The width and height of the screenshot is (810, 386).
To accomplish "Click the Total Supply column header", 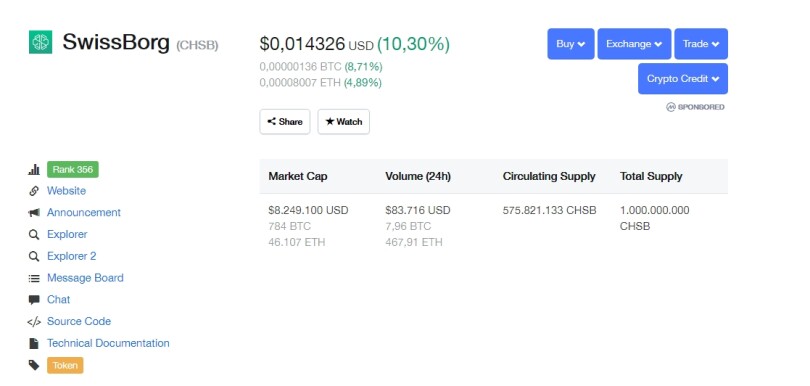I will [x=651, y=176].
